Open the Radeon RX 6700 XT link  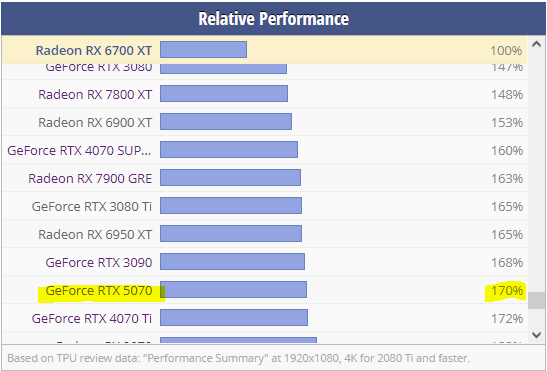(x=94, y=51)
